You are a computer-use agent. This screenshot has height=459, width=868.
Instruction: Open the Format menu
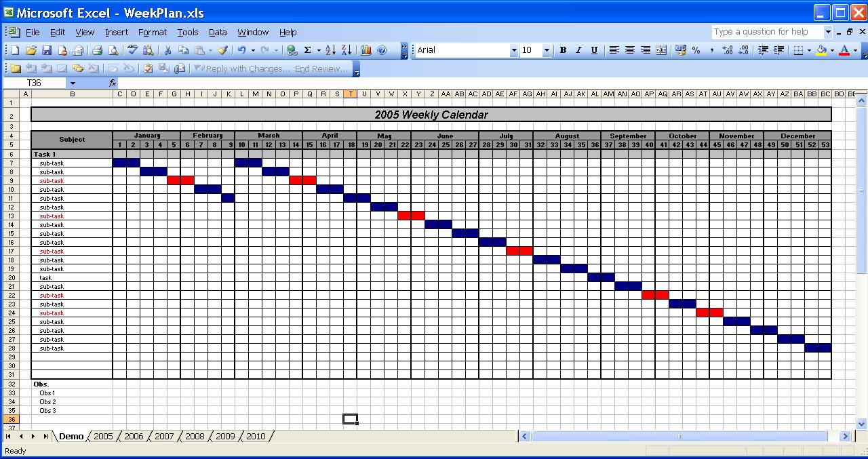(152, 32)
